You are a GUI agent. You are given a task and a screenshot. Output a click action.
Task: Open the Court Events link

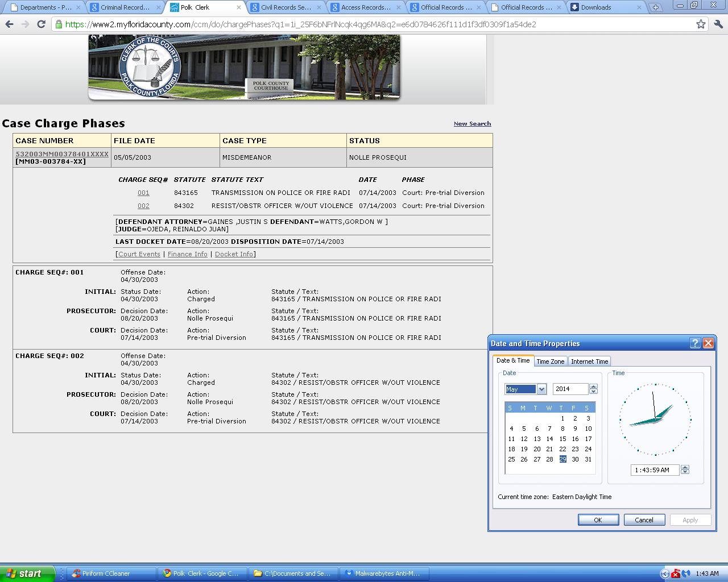pos(139,254)
